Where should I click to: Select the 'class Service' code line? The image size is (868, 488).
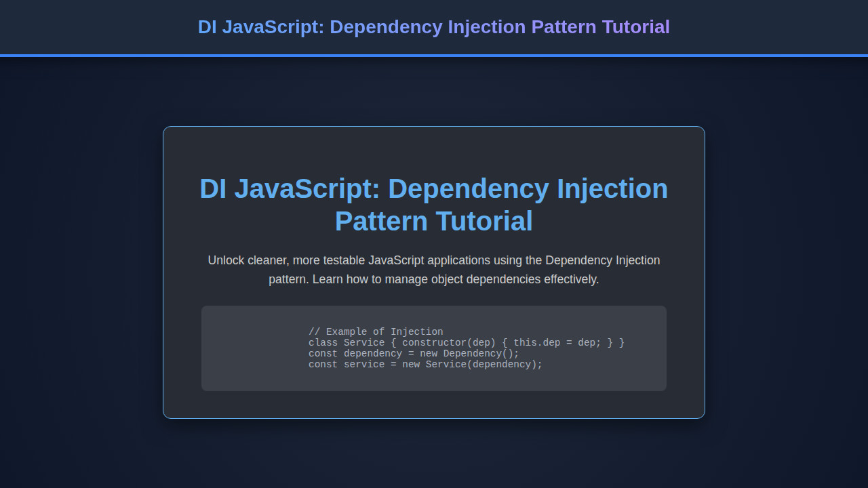[467, 342]
